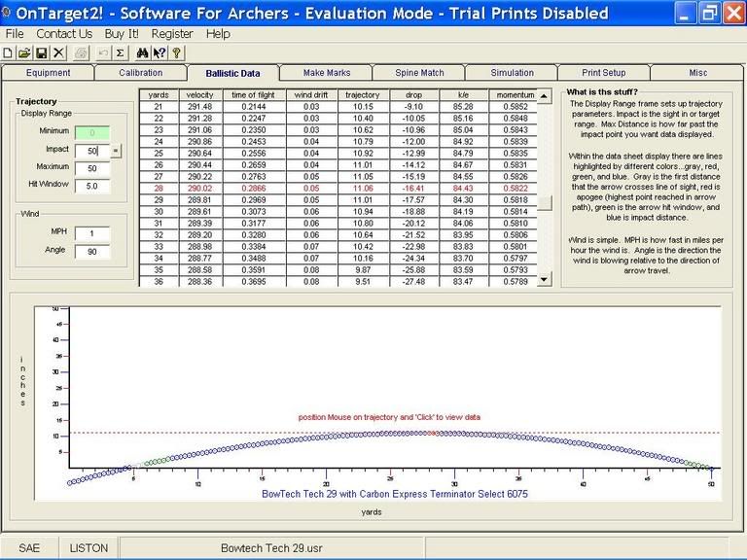Click the velocity column header

200,94
